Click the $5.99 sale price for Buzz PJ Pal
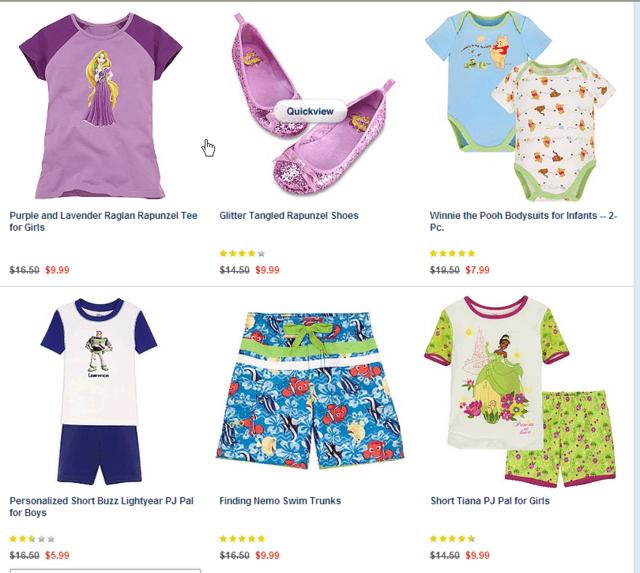This screenshot has height=573, width=640. (x=57, y=555)
